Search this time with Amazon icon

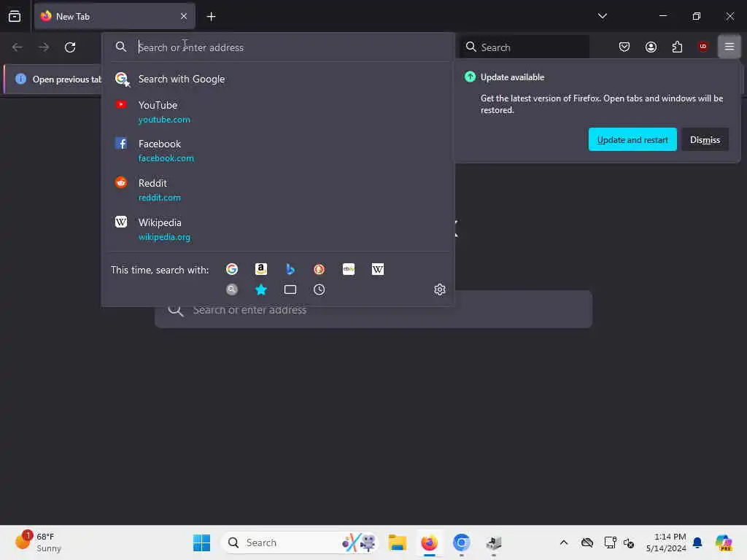[x=261, y=270]
